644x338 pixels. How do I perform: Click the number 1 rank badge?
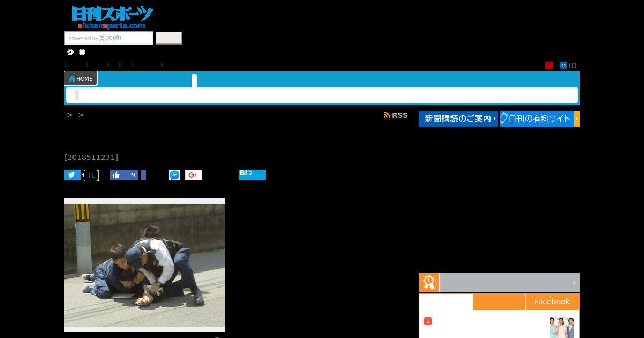428,321
